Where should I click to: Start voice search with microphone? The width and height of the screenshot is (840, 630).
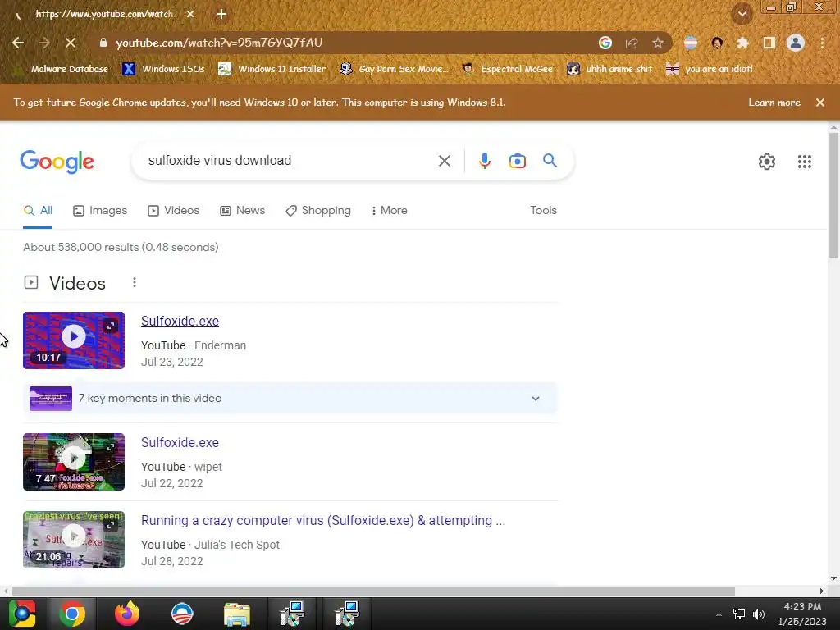pos(484,161)
